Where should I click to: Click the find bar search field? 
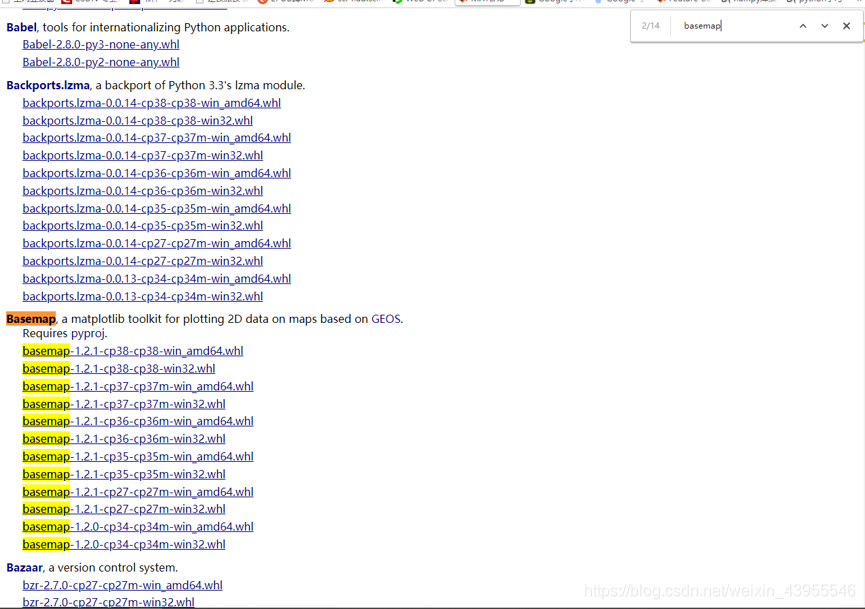(x=731, y=26)
